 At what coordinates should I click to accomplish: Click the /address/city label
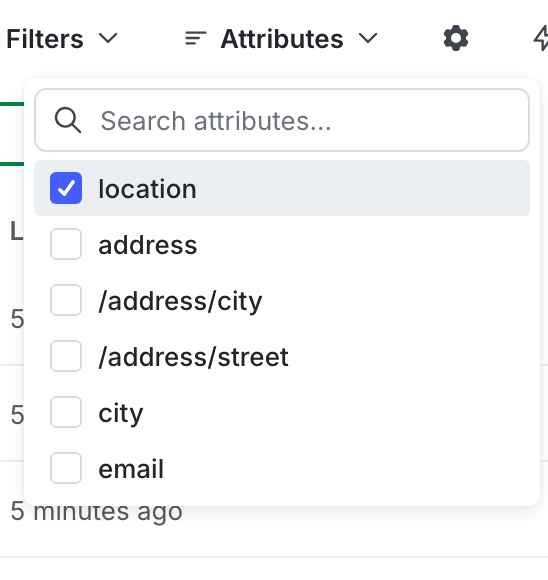(x=180, y=301)
